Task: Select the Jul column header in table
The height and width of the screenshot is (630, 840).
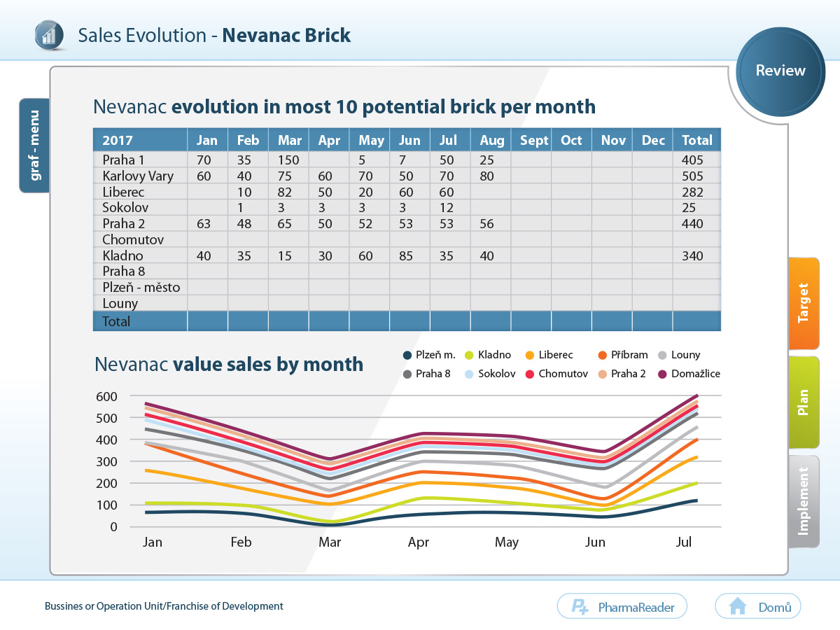Action: [451, 139]
